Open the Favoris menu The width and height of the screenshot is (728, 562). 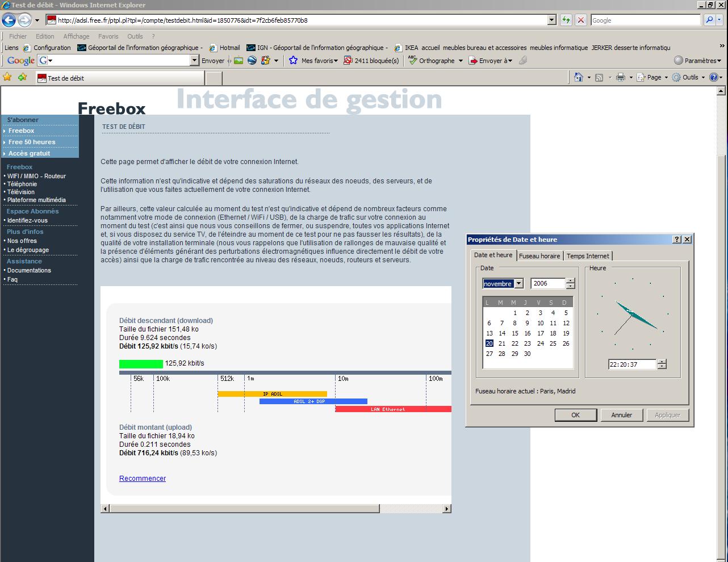[108, 36]
